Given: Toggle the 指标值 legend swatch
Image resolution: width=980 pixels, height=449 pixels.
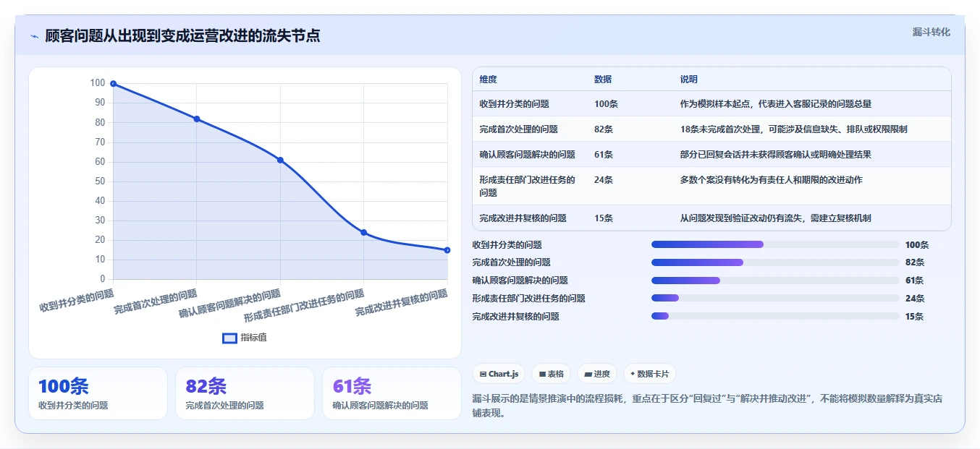Looking at the screenshot, I should (229, 338).
